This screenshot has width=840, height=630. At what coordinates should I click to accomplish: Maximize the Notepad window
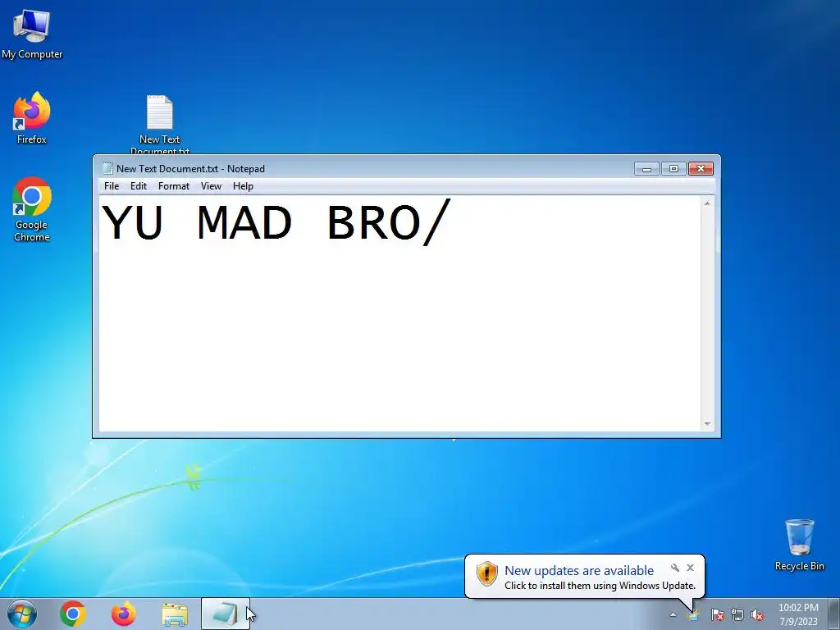click(674, 169)
